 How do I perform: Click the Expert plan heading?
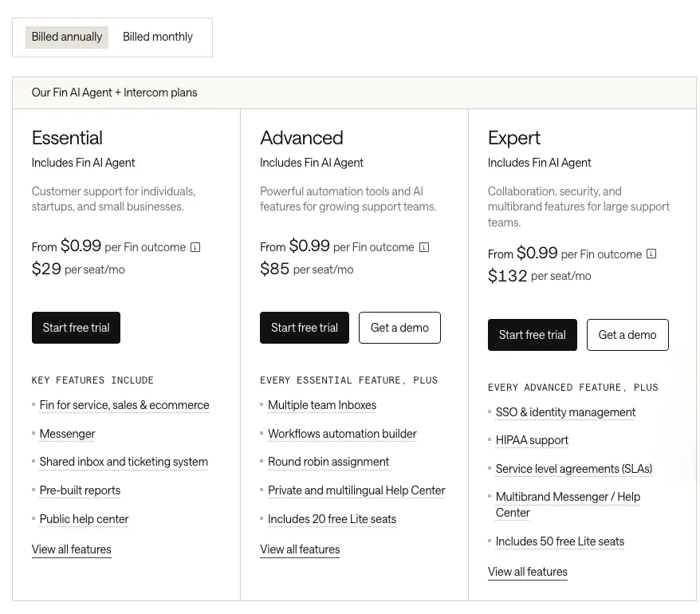514,138
